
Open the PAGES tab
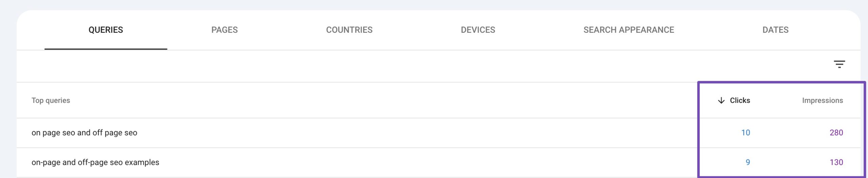[224, 30]
